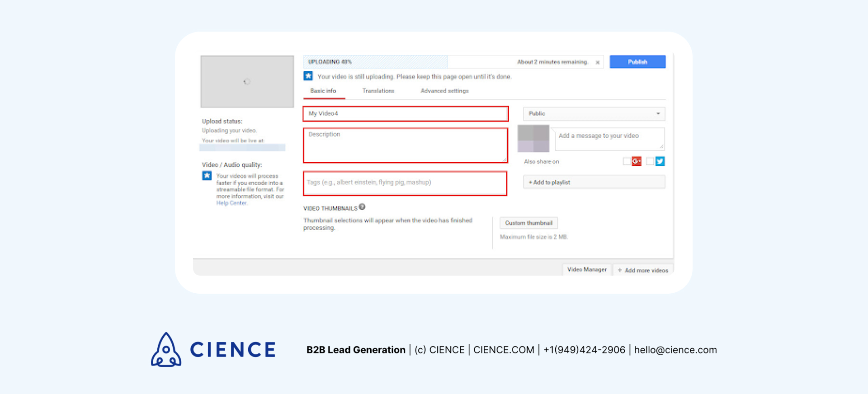Click the Google+ share icon
Viewport: 868px width, 394px height.
pos(637,161)
